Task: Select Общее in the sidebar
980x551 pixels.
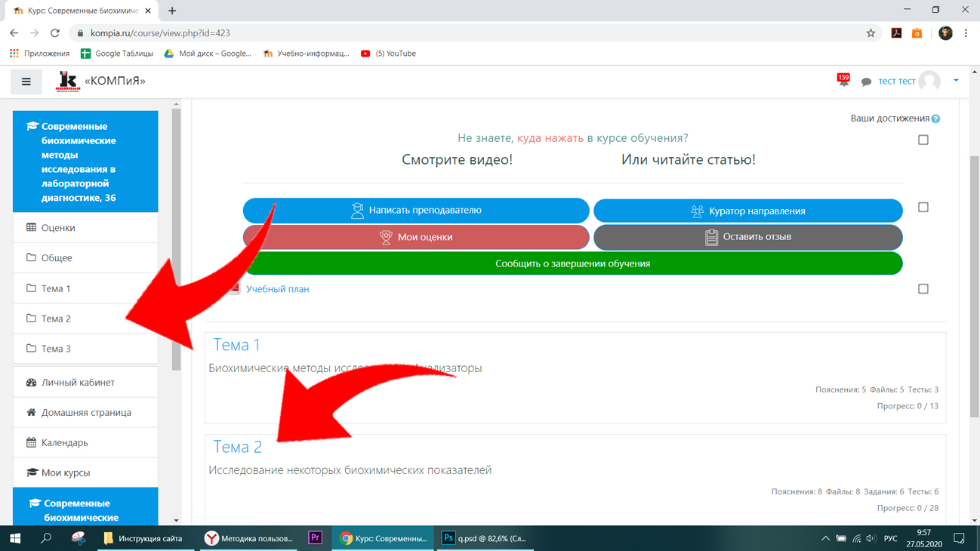Action: (x=85, y=257)
